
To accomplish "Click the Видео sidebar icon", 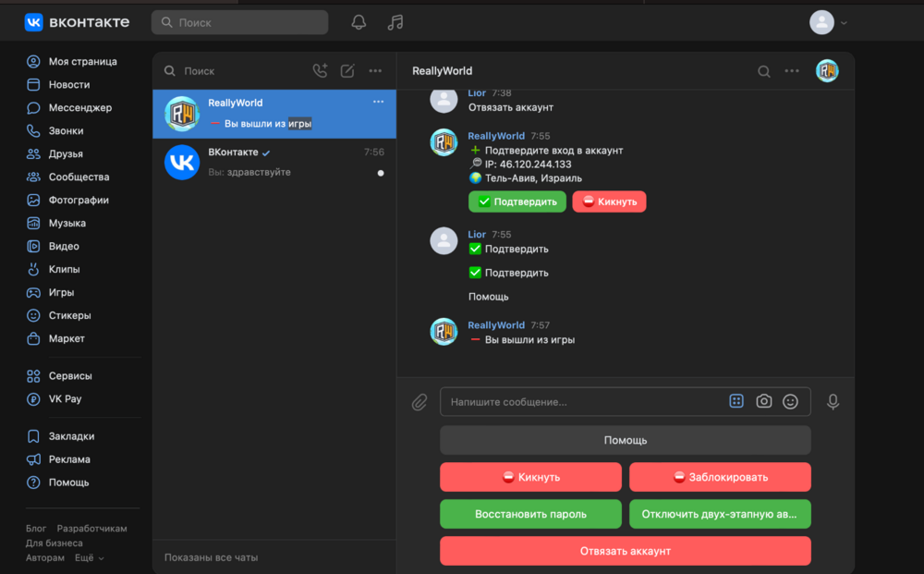I will (33, 246).
